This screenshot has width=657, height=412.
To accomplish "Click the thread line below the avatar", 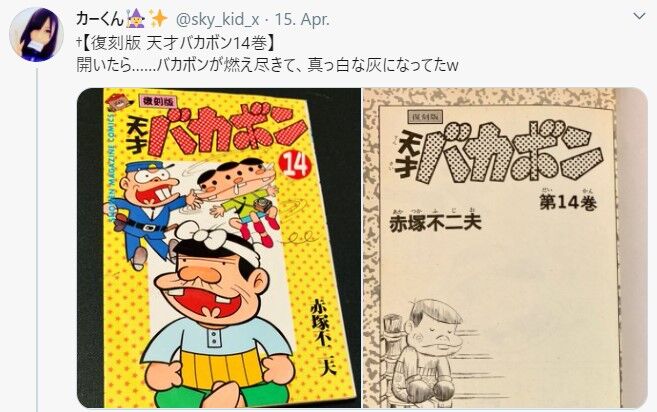I will 37,239.
